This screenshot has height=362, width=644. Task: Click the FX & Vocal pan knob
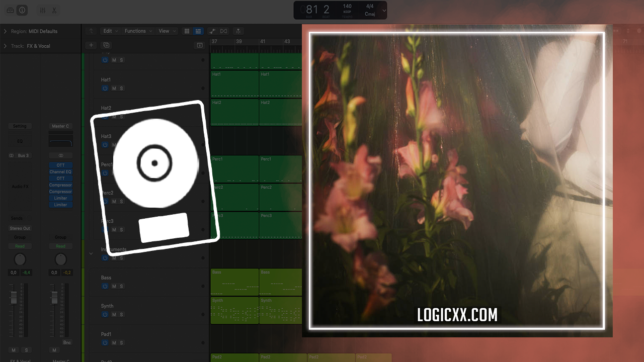pyautogui.click(x=20, y=259)
